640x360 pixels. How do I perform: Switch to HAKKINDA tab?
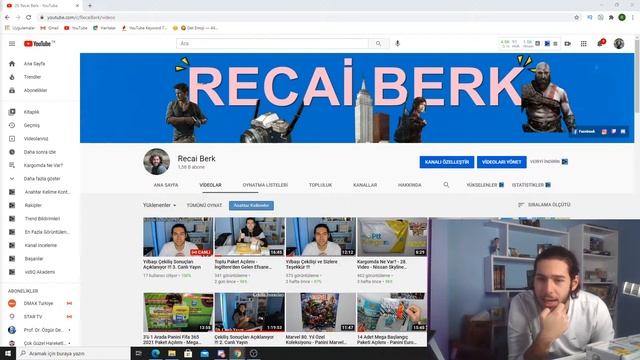(409, 185)
